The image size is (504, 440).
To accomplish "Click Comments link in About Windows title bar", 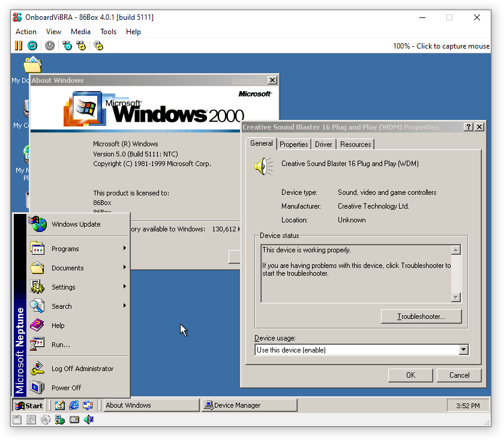I will pyautogui.click(x=248, y=80).
